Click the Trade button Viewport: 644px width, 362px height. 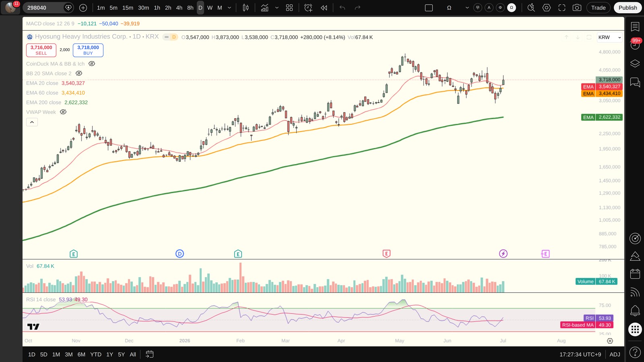(x=598, y=8)
